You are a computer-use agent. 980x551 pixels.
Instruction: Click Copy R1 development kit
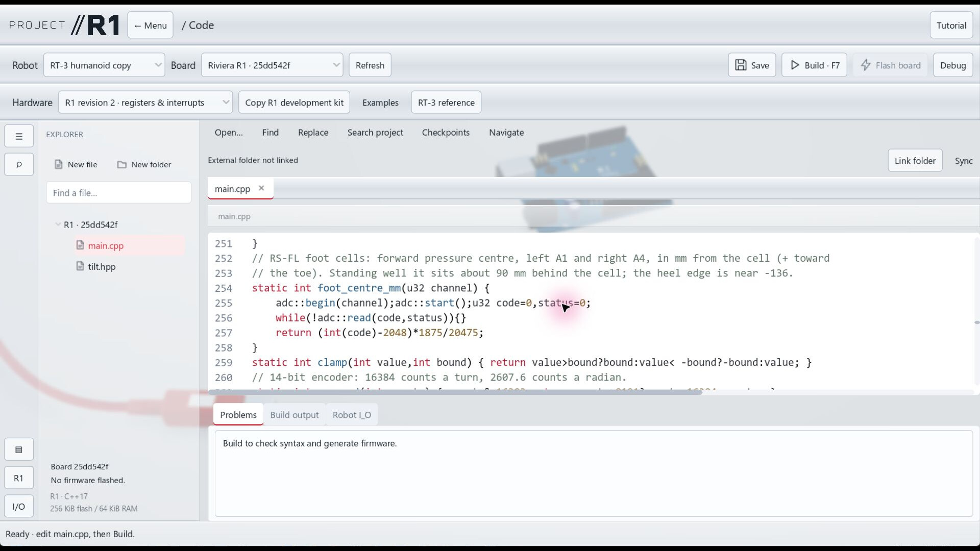(294, 103)
